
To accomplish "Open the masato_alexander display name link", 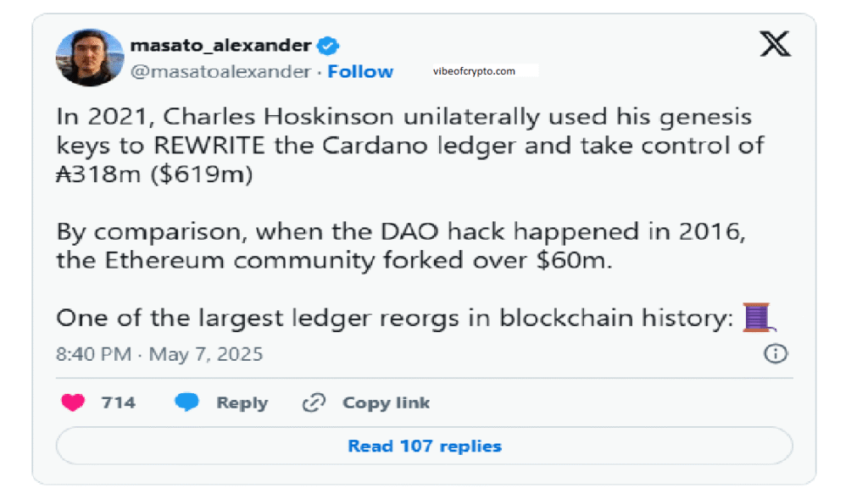I will (x=221, y=45).
